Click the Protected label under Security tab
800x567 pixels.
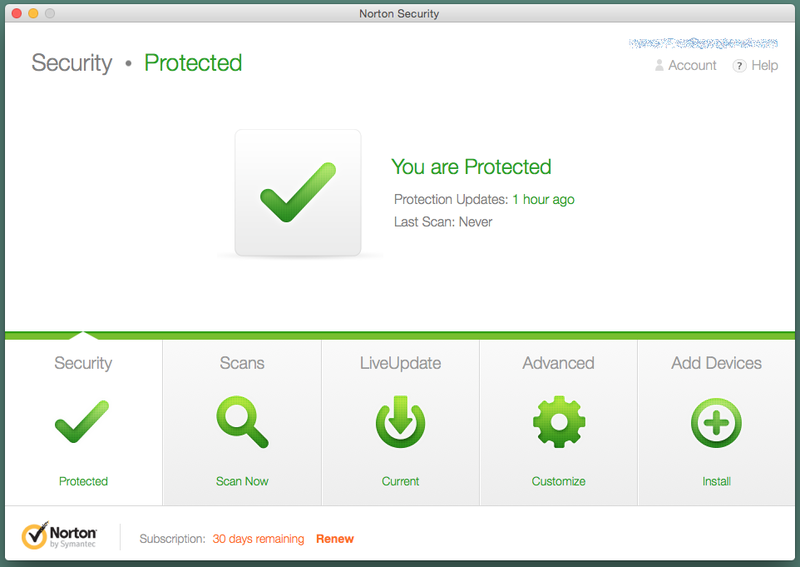point(83,481)
